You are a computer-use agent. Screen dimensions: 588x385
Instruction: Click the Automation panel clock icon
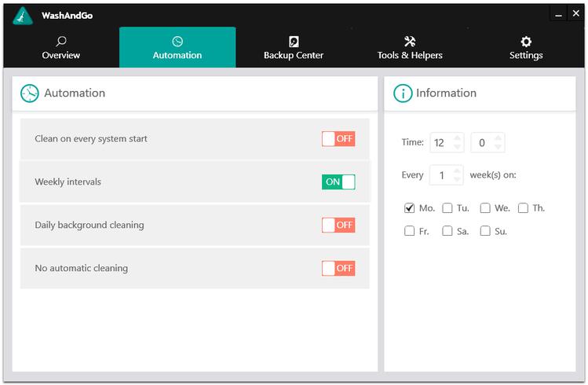click(30, 93)
